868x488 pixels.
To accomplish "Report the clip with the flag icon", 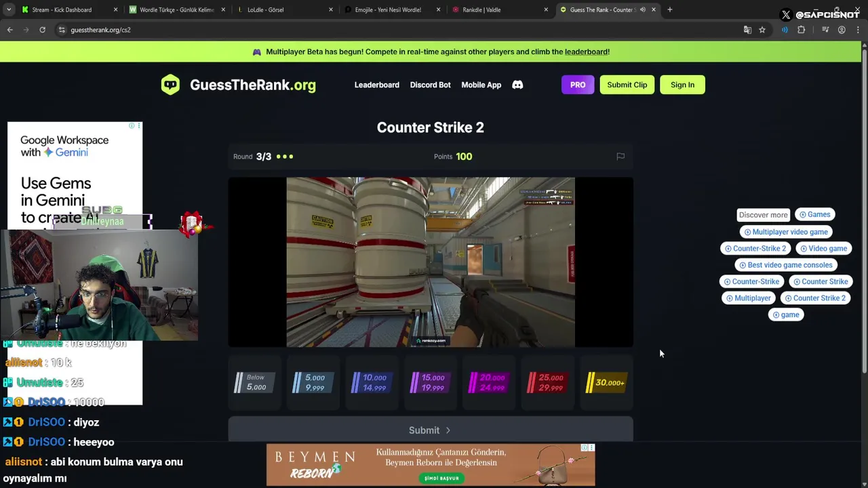I will click(620, 157).
